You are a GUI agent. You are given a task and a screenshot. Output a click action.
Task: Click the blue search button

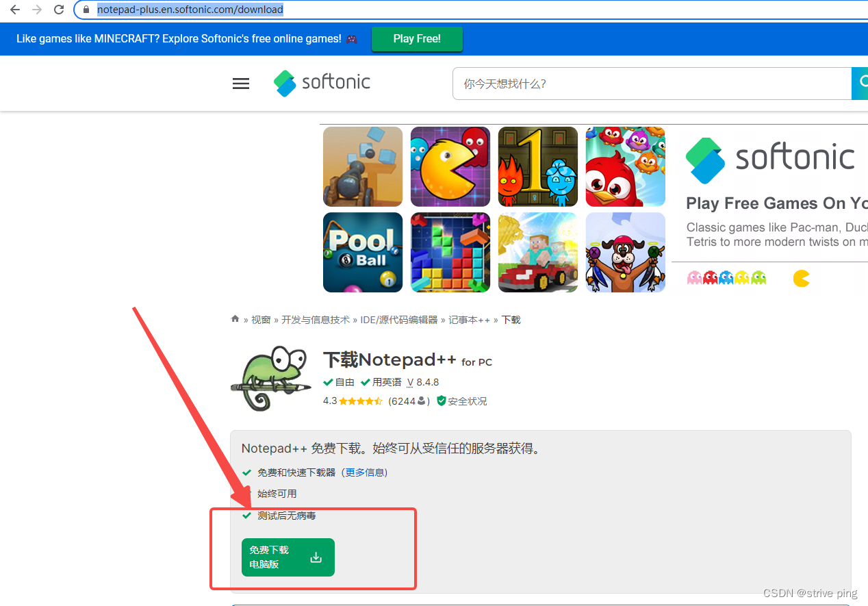point(860,84)
